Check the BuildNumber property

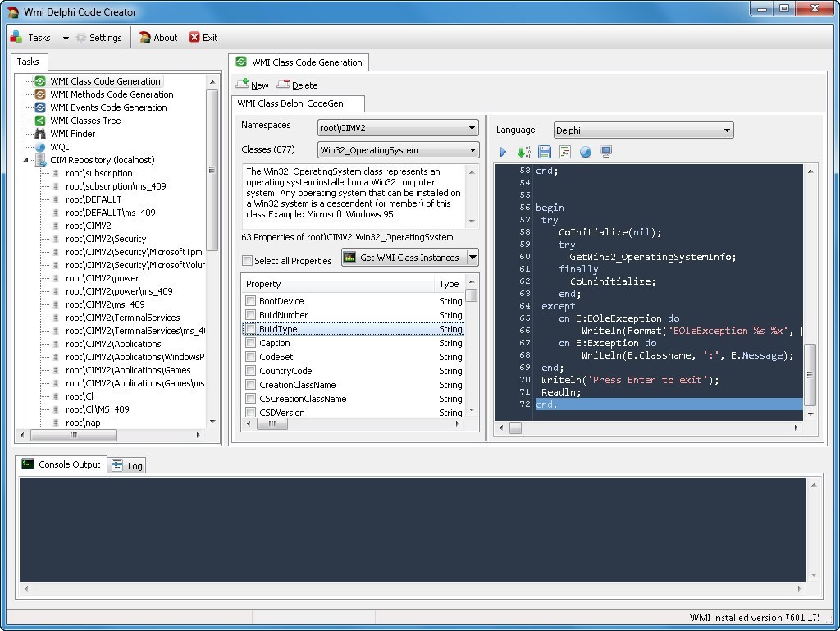tap(250, 314)
